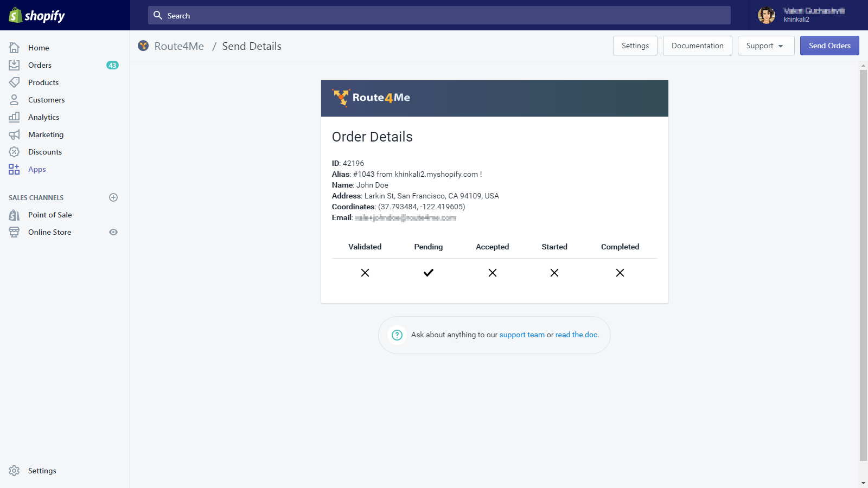
Task: Click the Marketing megaphone icon
Action: [14, 134]
